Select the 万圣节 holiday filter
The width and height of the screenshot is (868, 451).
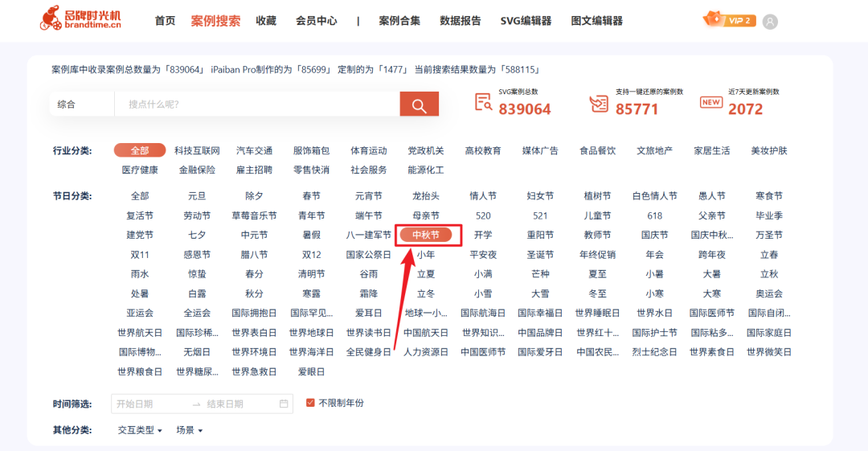tap(769, 235)
